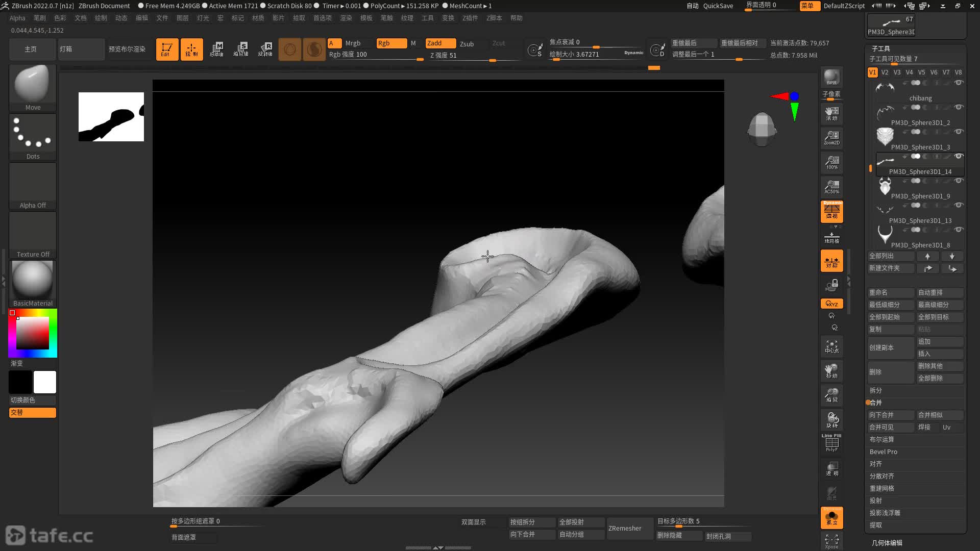The width and height of the screenshot is (980, 551).
Task: Open the 笔刷 menu
Action: [x=39, y=18]
